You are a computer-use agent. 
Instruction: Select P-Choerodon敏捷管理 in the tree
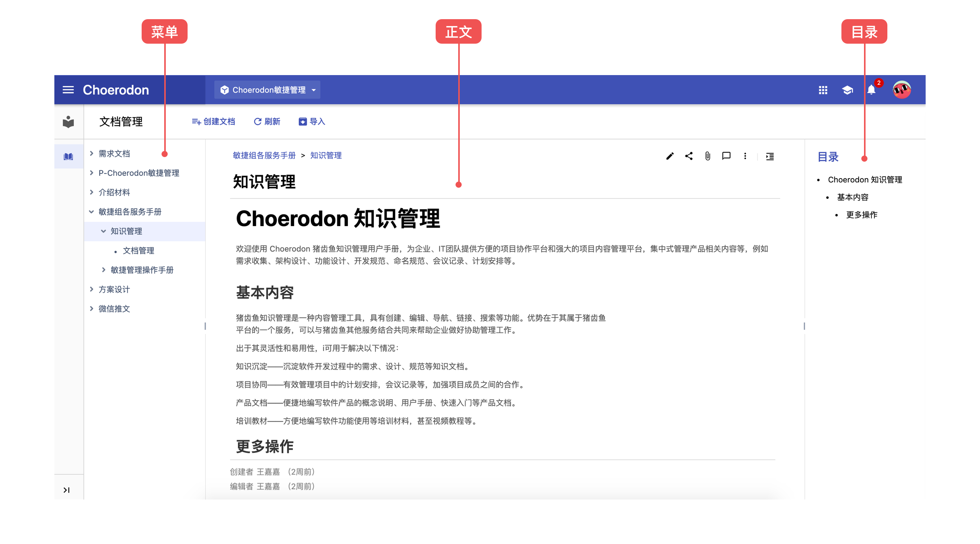(139, 173)
